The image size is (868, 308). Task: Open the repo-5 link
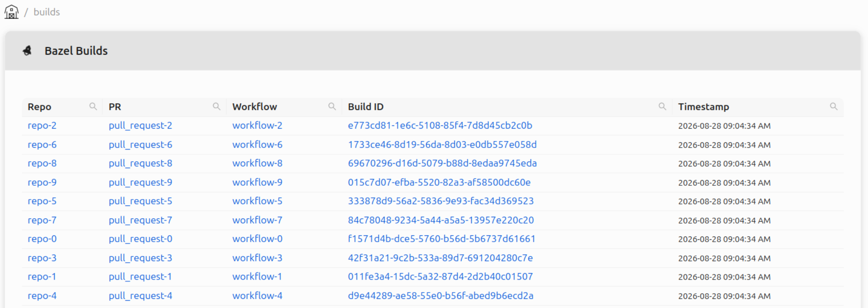[x=42, y=201]
